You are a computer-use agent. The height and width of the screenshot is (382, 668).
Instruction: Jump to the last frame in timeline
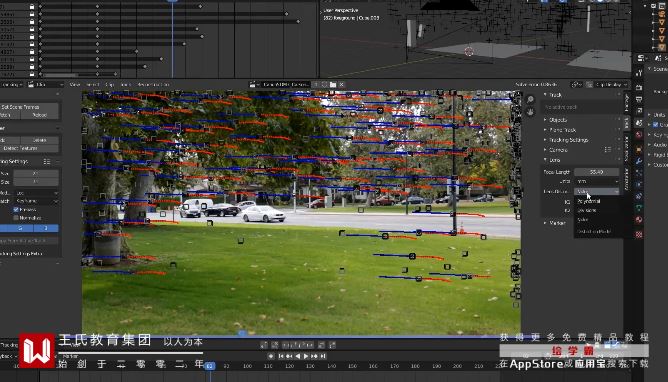click(x=323, y=356)
